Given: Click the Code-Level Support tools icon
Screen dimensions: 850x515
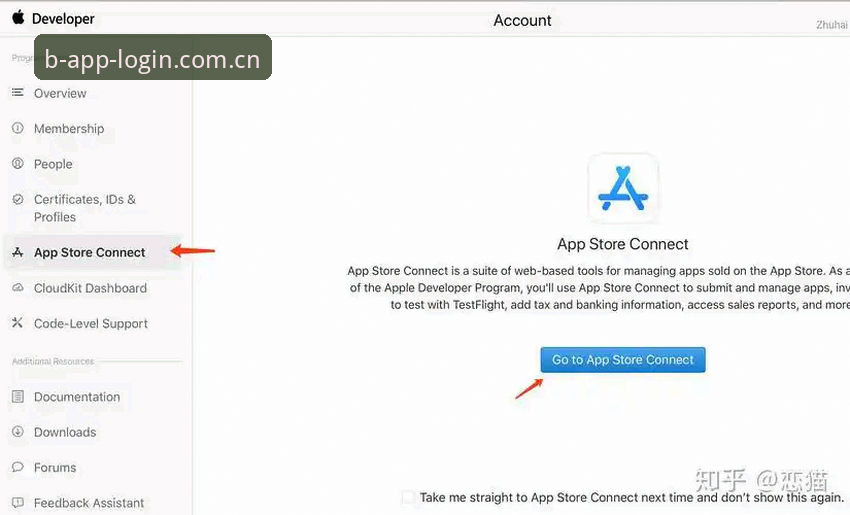Looking at the screenshot, I should (x=18, y=323).
